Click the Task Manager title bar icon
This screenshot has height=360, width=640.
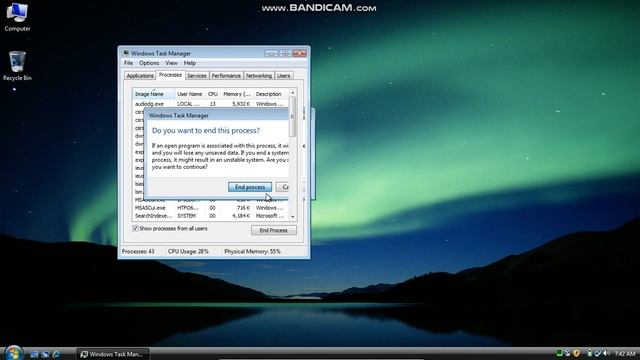point(126,53)
